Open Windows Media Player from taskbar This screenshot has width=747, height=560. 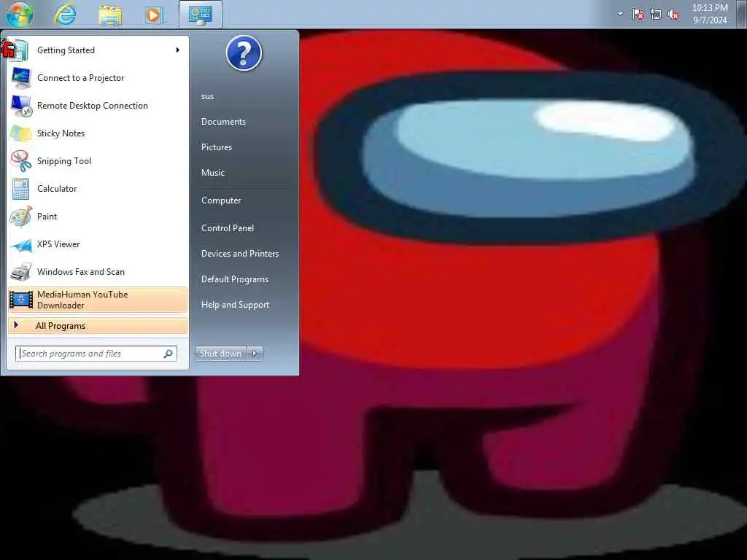point(155,15)
